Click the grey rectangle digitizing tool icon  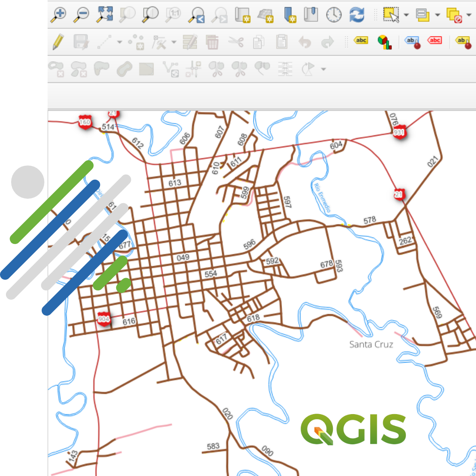[x=147, y=69]
